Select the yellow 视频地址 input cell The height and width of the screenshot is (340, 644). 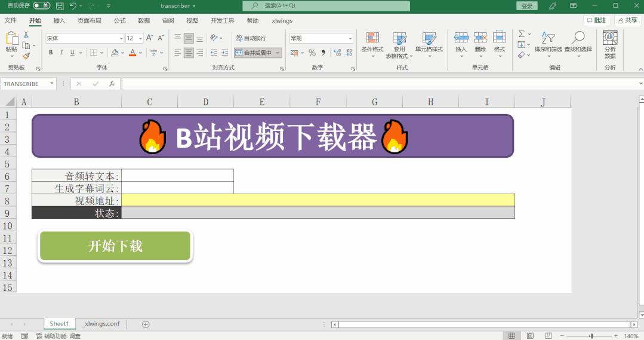pos(318,201)
